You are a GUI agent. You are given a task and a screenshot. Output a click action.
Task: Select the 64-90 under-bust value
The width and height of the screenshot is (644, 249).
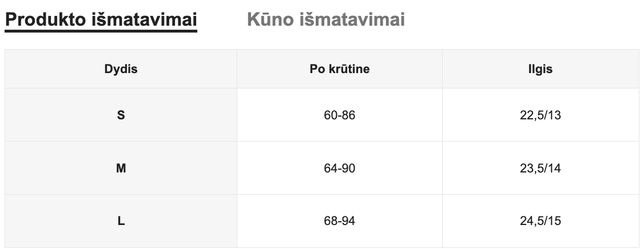tap(340, 168)
